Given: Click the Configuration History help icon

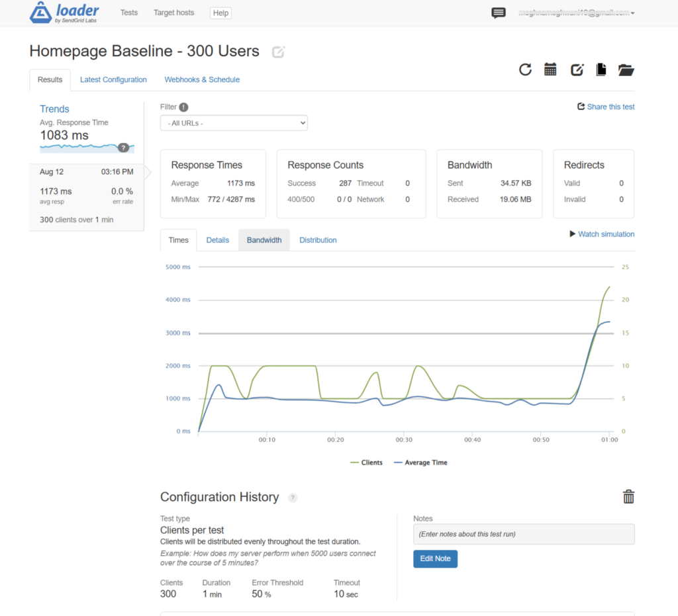Looking at the screenshot, I should (x=293, y=498).
